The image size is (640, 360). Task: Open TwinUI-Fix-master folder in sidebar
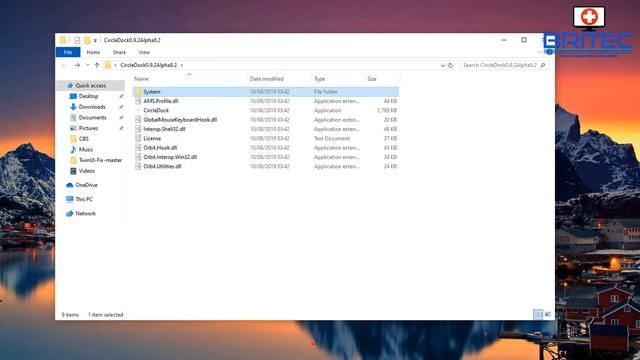click(x=100, y=160)
